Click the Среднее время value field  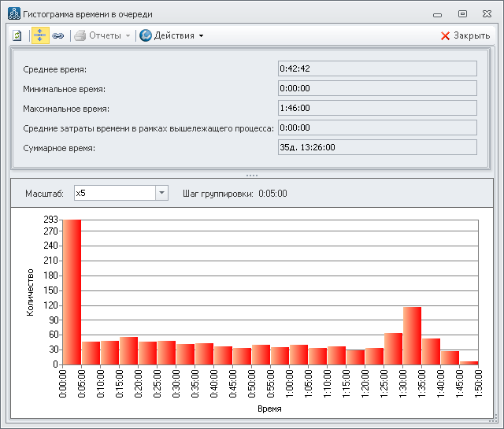coord(377,68)
